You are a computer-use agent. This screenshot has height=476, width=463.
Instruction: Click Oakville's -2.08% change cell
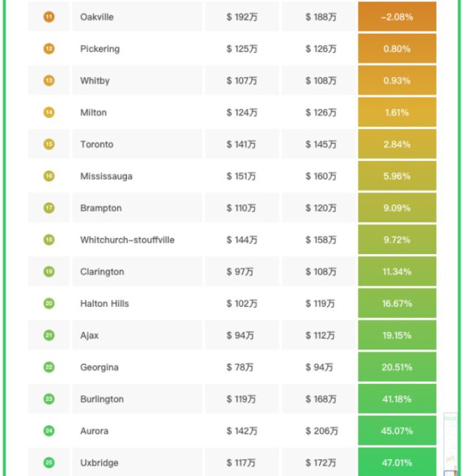pyautogui.click(x=397, y=17)
